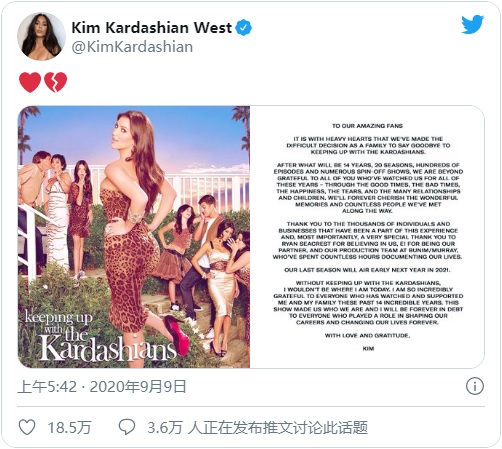Like the tweet with the heart icon
The image size is (502, 449).
(x=27, y=427)
